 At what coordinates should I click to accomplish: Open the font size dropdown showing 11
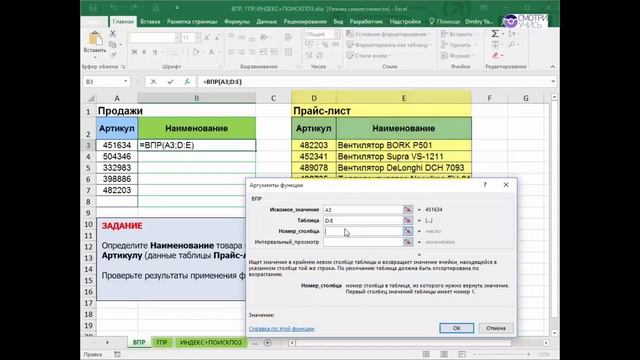(x=198, y=38)
